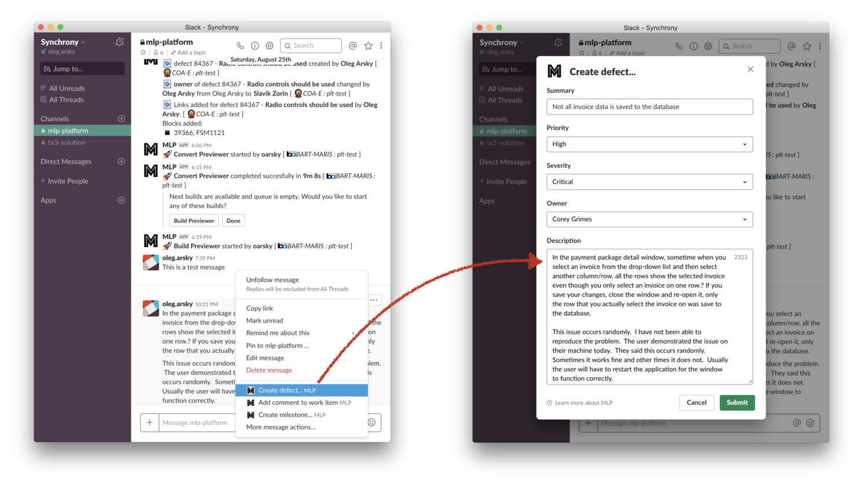868x478 pixels.
Task: Click the plus icon in the message input
Action: pos(150,422)
